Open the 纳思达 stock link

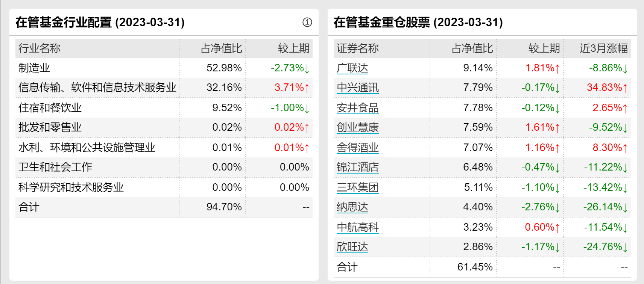tap(352, 207)
